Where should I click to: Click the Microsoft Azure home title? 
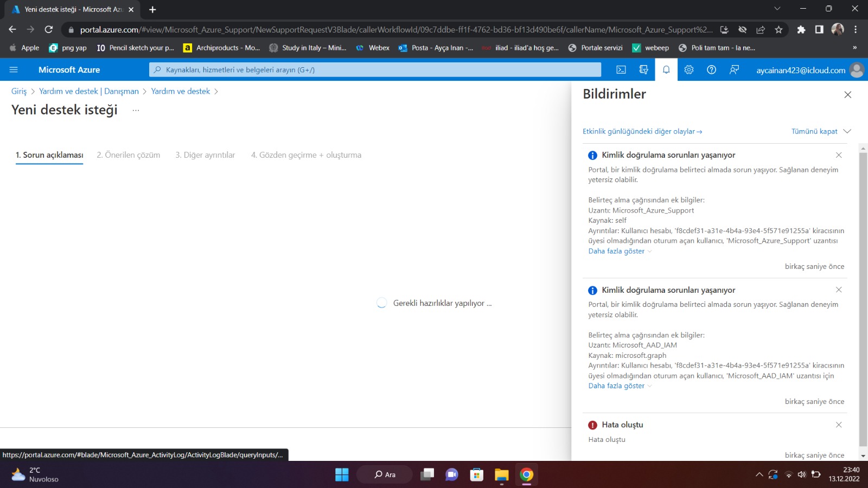point(69,70)
